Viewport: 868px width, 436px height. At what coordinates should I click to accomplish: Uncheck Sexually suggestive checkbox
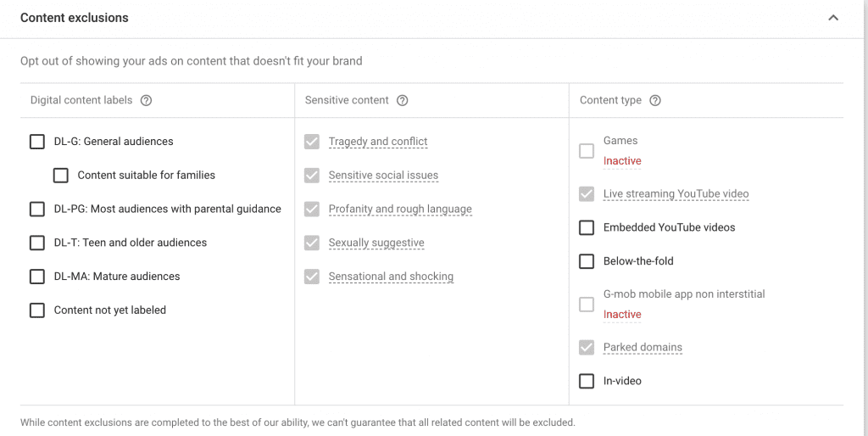point(312,243)
